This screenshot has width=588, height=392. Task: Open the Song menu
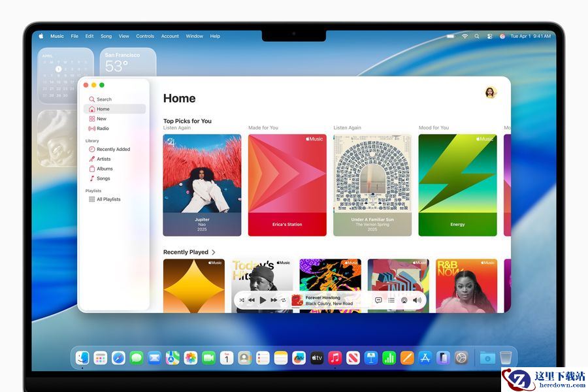pyautogui.click(x=106, y=36)
